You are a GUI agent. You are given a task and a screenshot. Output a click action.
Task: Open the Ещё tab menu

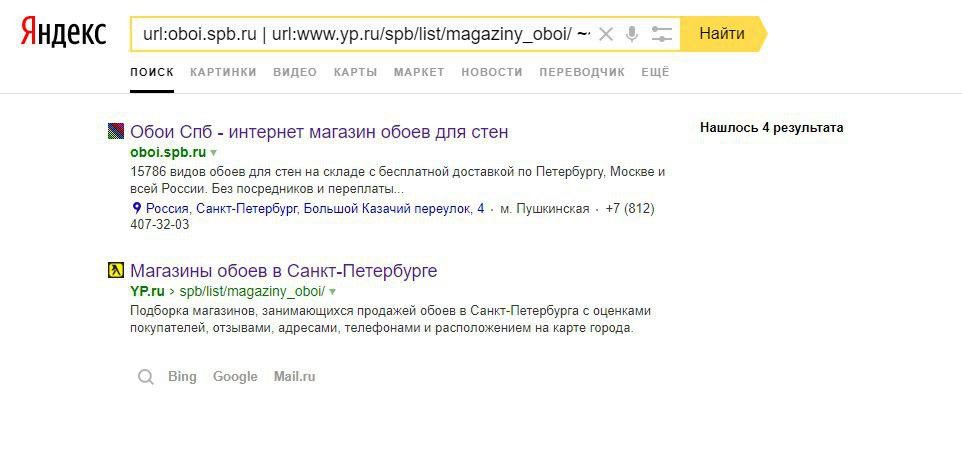[x=655, y=72]
